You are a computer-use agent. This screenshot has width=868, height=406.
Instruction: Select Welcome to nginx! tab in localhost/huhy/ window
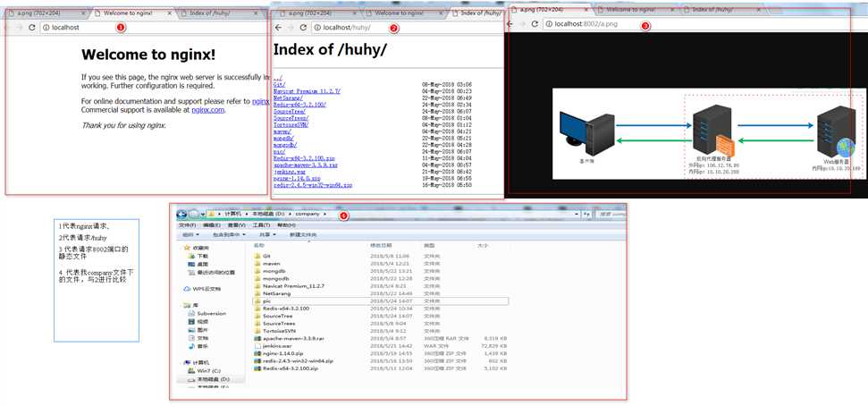[x=403, y=13]
